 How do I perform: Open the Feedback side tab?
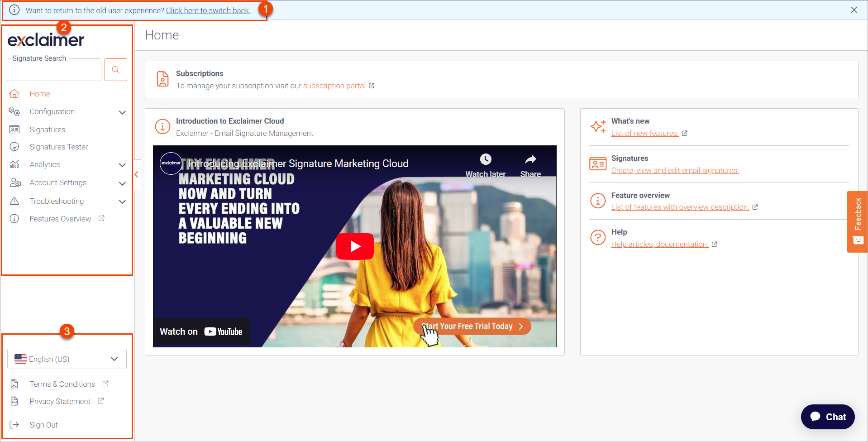point(857,221)
